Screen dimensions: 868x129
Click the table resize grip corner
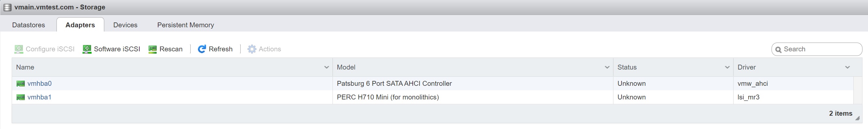858,118
